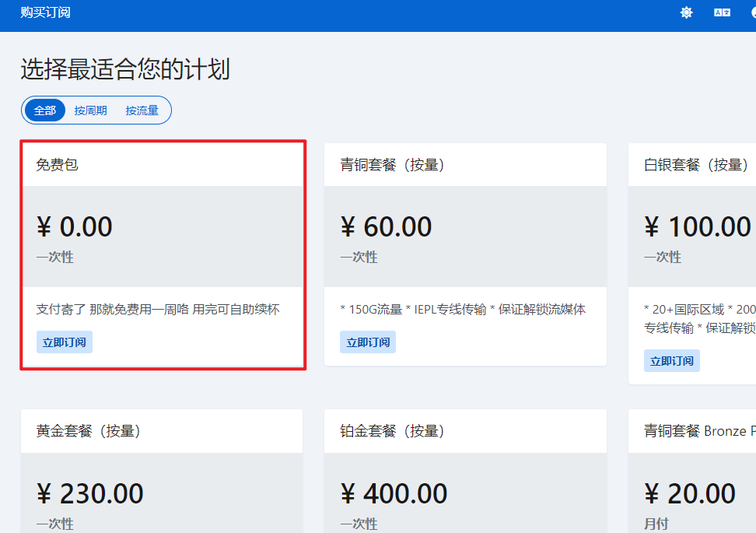The height and width of the screenshot is (533, 756).
Task: Subscribe to 青铜套餐（按量） via 立即订阅
Action: coord(368,342)
